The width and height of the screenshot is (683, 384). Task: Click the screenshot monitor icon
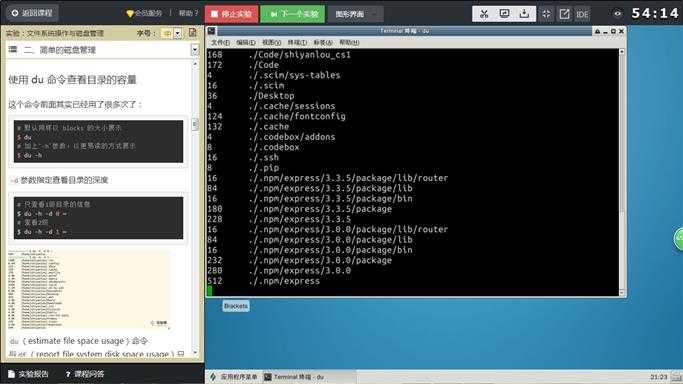(504, 14)
